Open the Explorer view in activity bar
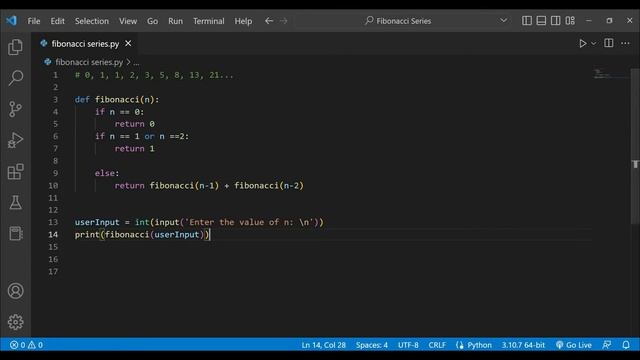640x360 pixels. [16, 47]
